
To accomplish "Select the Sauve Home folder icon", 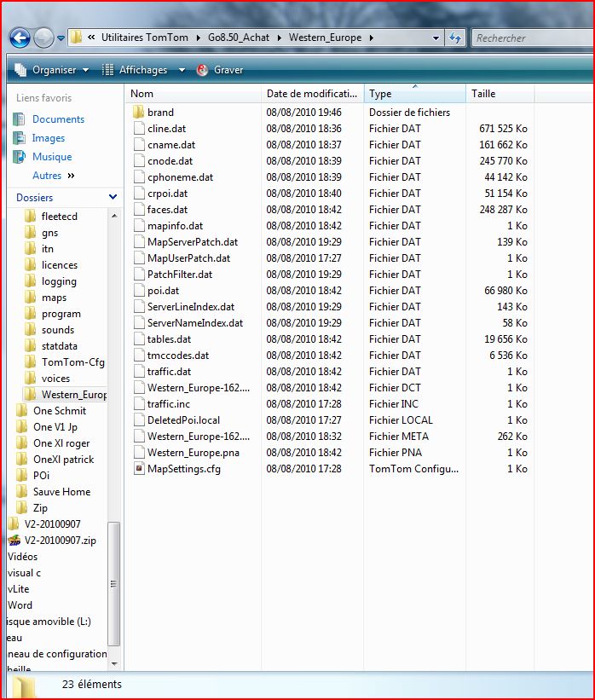I will 21,491.
